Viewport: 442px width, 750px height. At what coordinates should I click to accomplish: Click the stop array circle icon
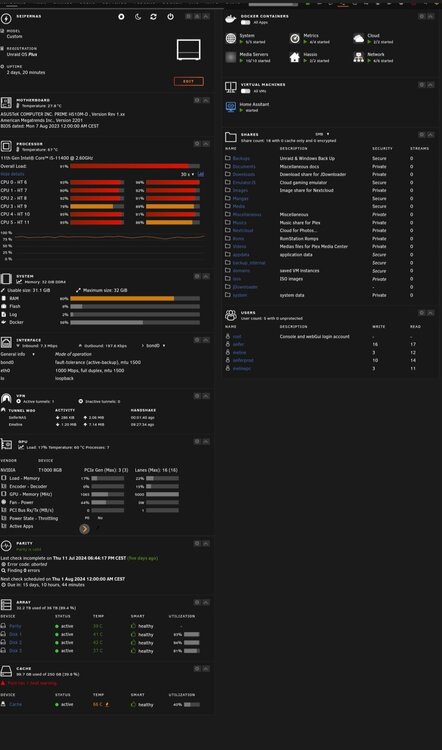pyautogui.click(x=122, y=17)
